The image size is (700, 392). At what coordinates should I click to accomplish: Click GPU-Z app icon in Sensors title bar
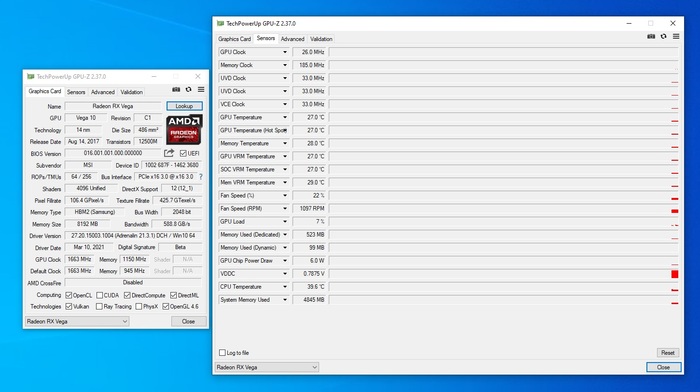(220, 23)
